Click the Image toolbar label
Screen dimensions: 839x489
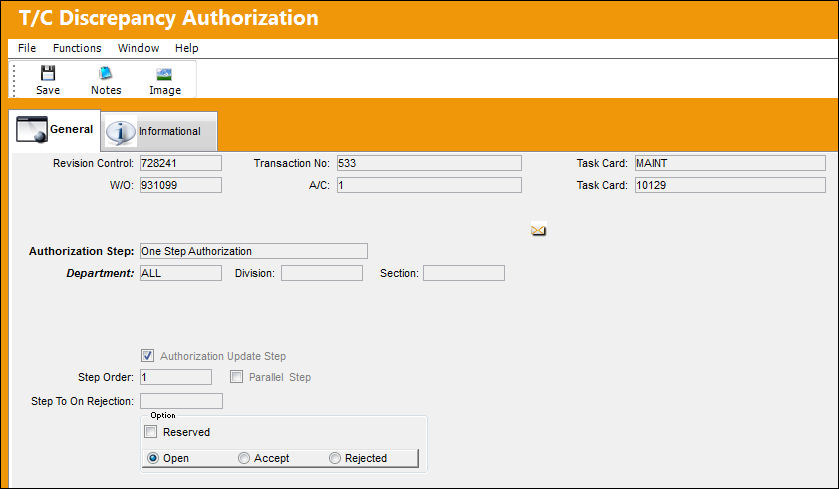pos(165,90)
